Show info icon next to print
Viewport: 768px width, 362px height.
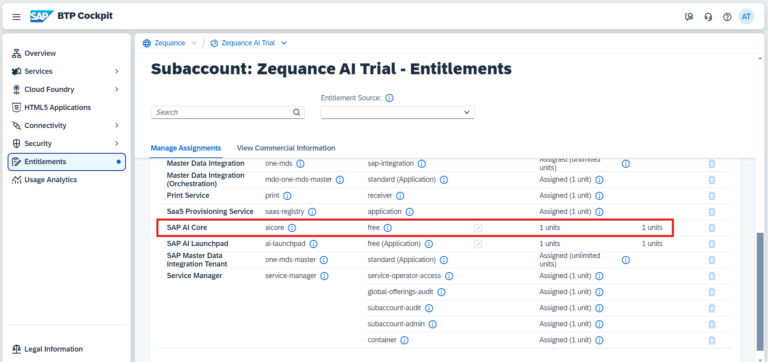287,195
